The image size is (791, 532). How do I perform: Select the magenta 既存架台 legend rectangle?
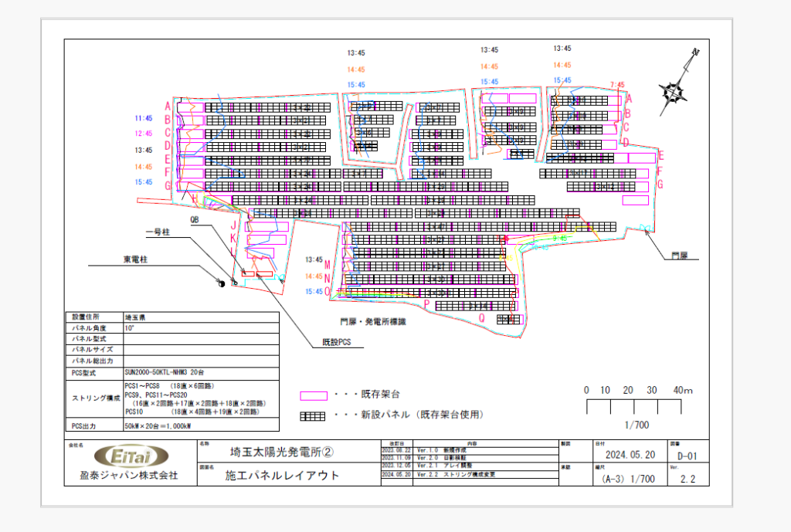click(314, 396)
